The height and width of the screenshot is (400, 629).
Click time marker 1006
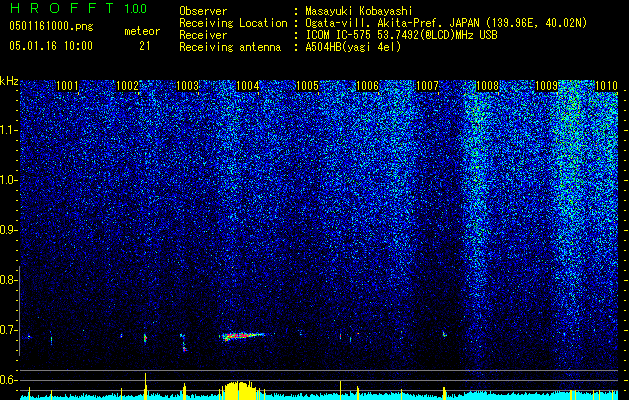pyautogui.click(x=367, y=86)
